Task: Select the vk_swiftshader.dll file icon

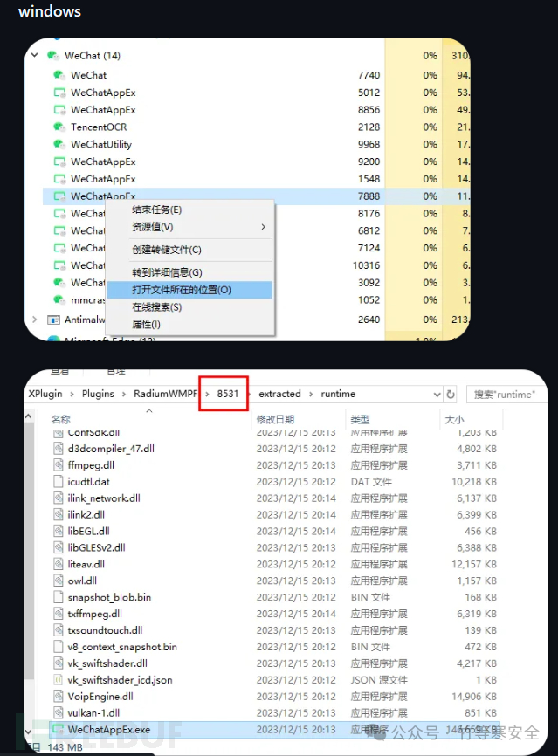Action: click(59, 663)
